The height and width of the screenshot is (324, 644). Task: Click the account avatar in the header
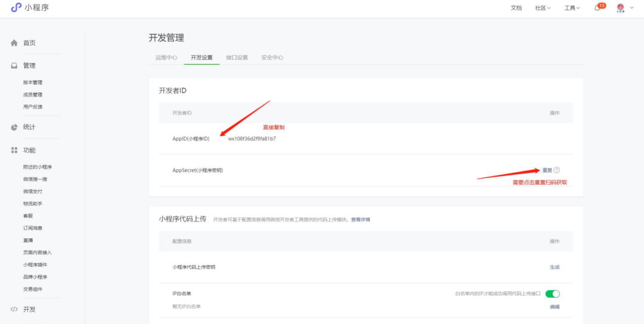pos(620,8)
